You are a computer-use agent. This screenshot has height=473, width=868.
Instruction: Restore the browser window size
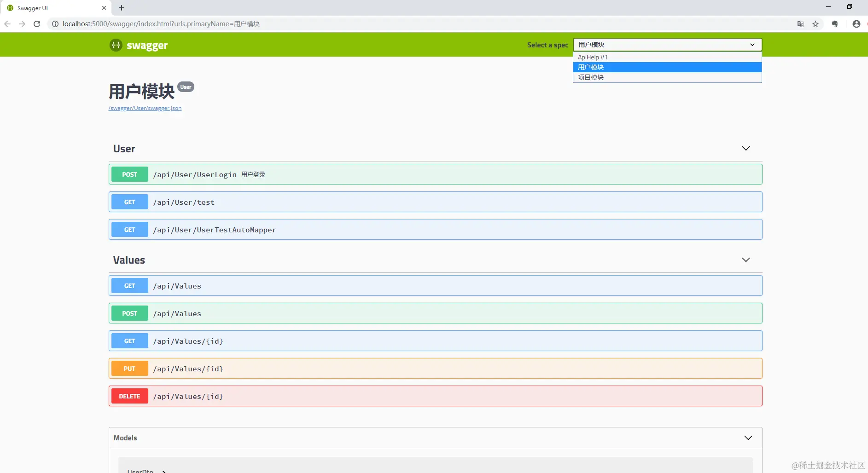click(850, 7)
